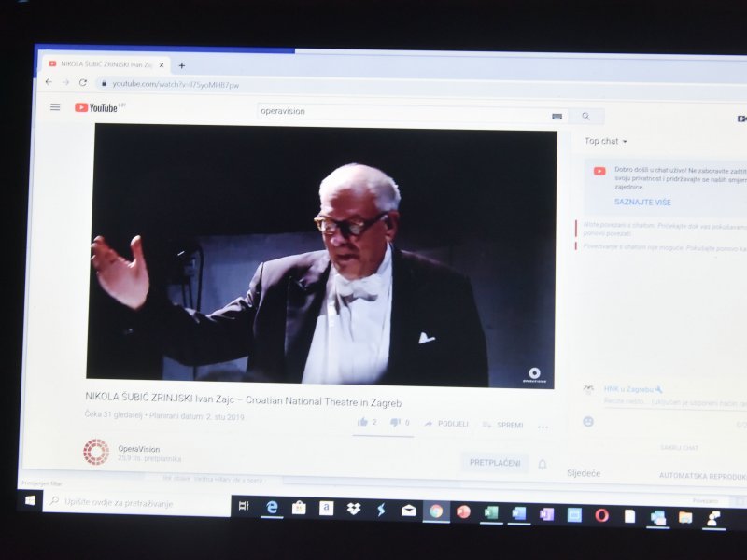Dislike the video with thumbs-down icon
The height and width of the screenshot is (560, 747).
pos(395,423)
